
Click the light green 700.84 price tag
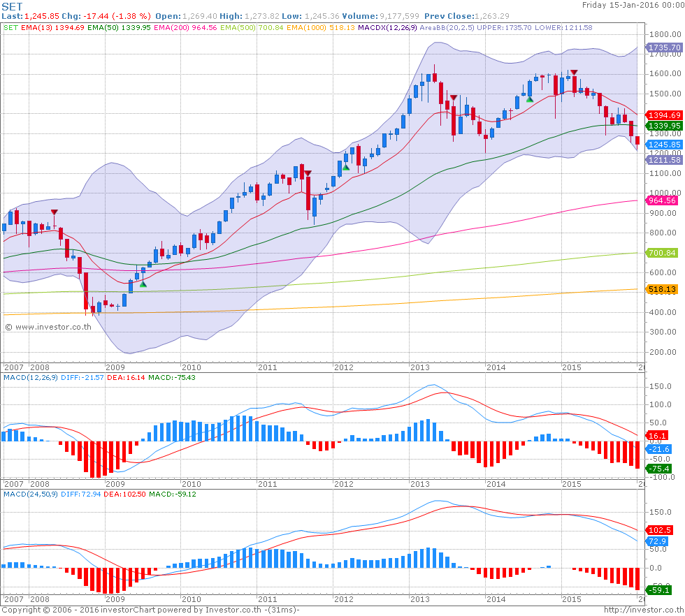[x=662, y=253]
